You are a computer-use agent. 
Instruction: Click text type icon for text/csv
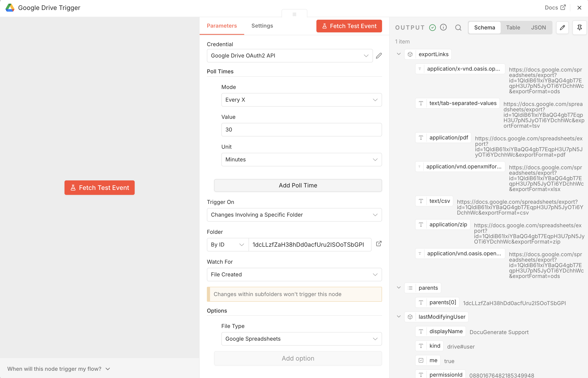pyautogui.click(x=421, y=201)
